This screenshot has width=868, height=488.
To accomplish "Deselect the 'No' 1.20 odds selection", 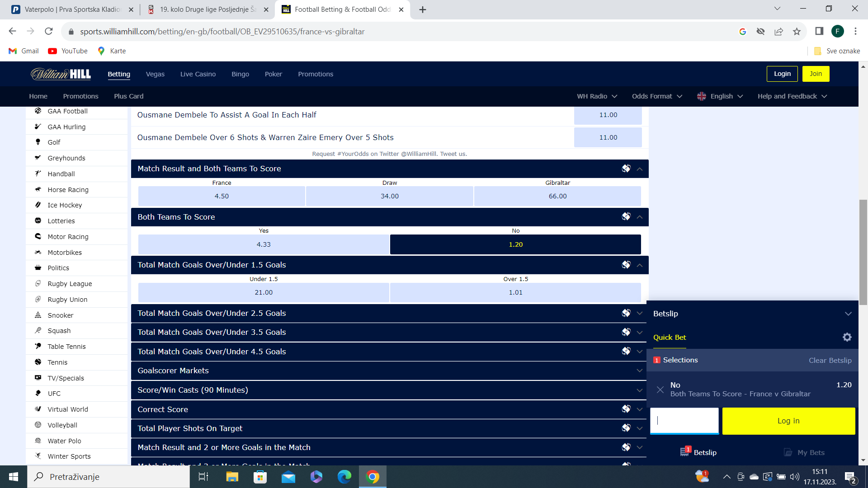I will 515,244.
